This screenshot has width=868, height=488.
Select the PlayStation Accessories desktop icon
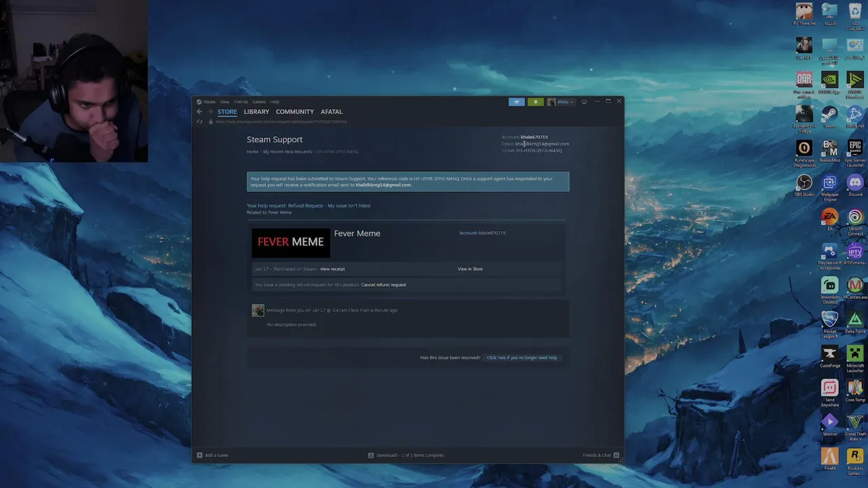[x=829, y=257]
